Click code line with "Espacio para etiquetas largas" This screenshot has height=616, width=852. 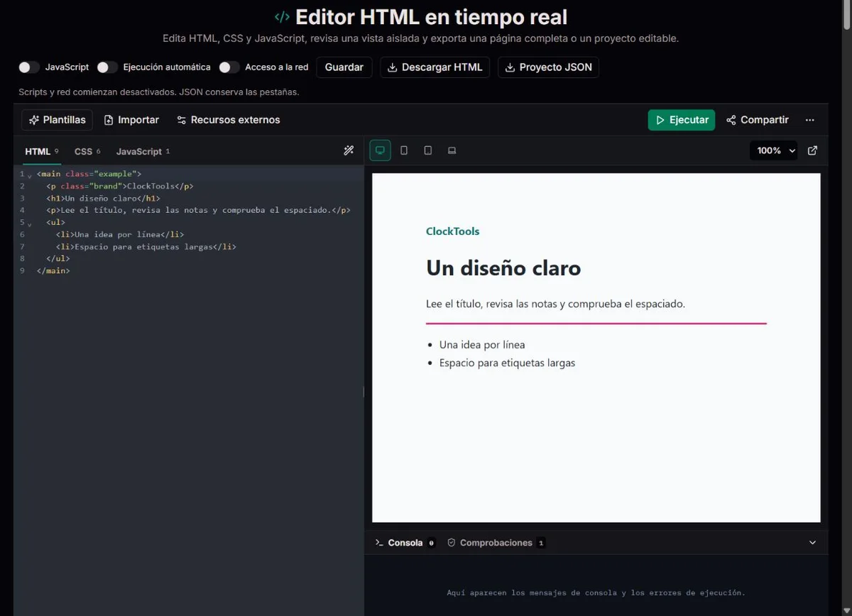pos(146,246)
